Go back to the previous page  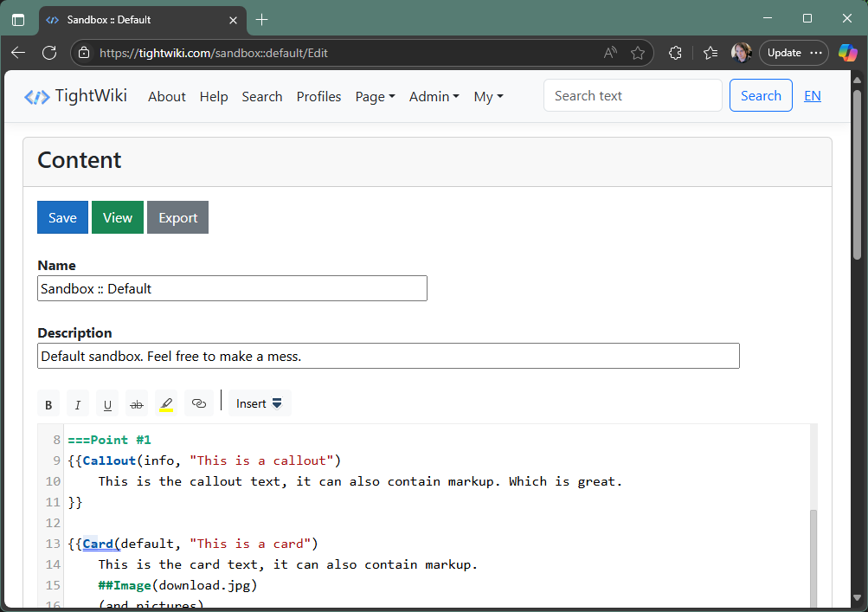click(18, 53)
